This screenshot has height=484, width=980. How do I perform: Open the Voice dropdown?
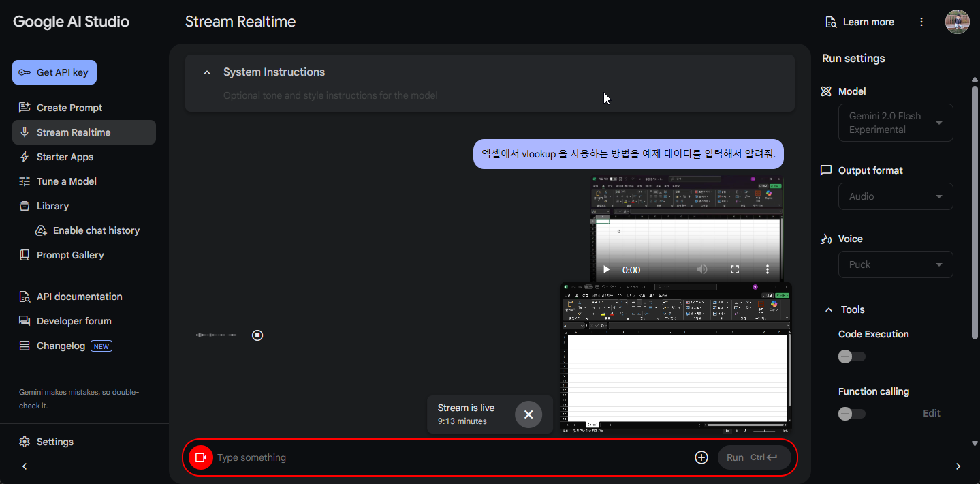pyautogui.click(x=896, y=264)
